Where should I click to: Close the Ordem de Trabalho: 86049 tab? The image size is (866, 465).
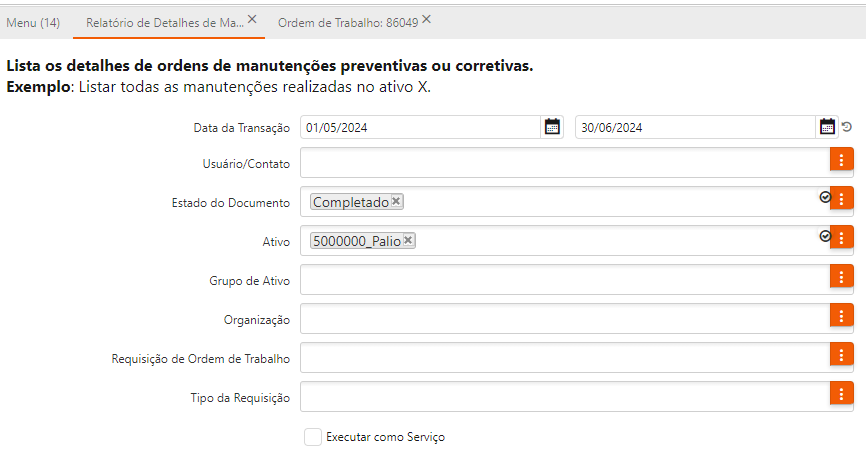click(426, 19)
